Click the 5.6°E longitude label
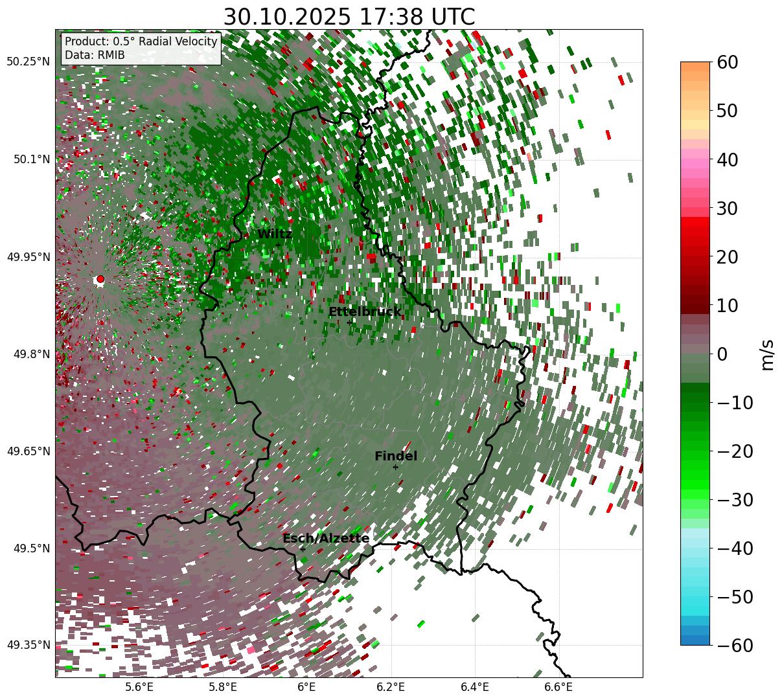This screenshot has height=700, width=782. pyautogui.click(x=139, y=687)
